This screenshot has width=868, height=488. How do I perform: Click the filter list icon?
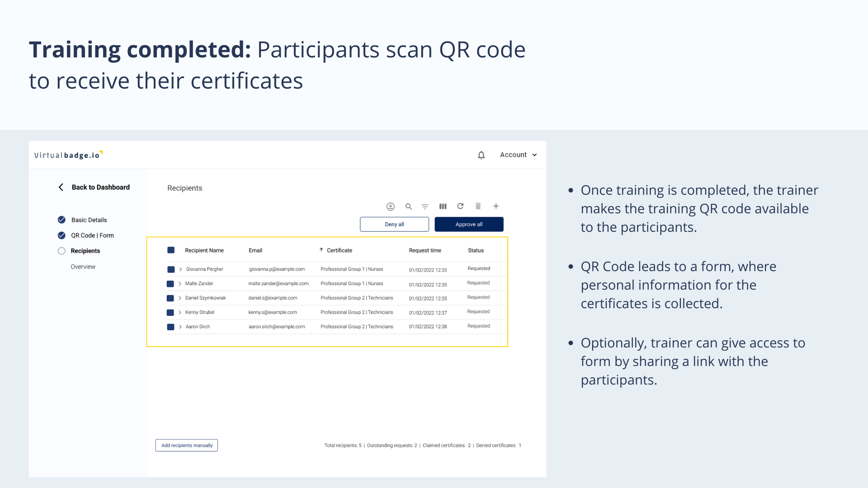(x=425, y=206)
